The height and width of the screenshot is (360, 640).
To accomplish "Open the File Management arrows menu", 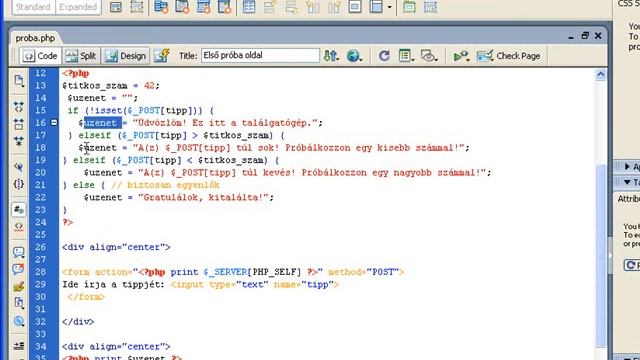I will pyautogui.click(x=331, y=56).
